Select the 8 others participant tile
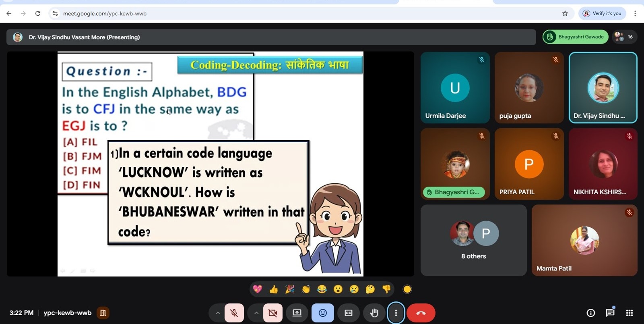The width and height of the screenshot is (644, 324). pos(473,240)
